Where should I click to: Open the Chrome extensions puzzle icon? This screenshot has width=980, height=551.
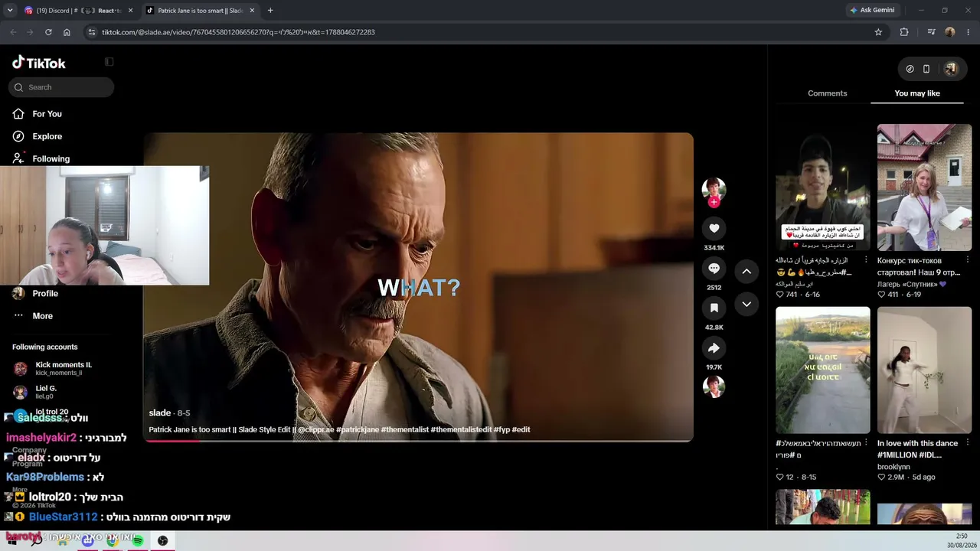tap(904, 32)
